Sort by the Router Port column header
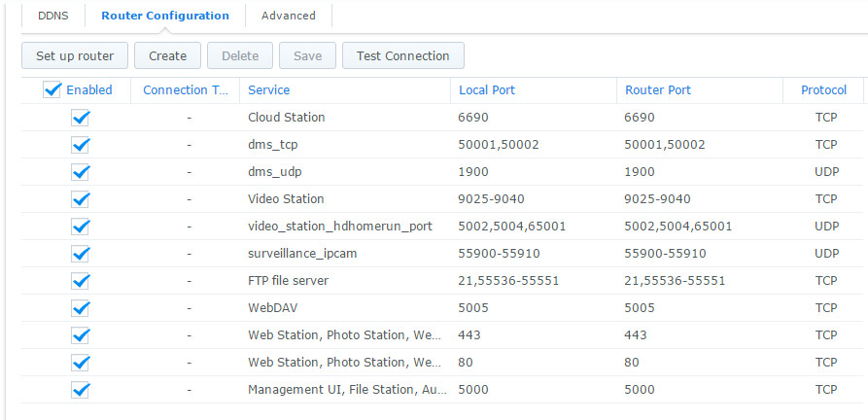This screenshot has height=420, width=868. (658, 90)
